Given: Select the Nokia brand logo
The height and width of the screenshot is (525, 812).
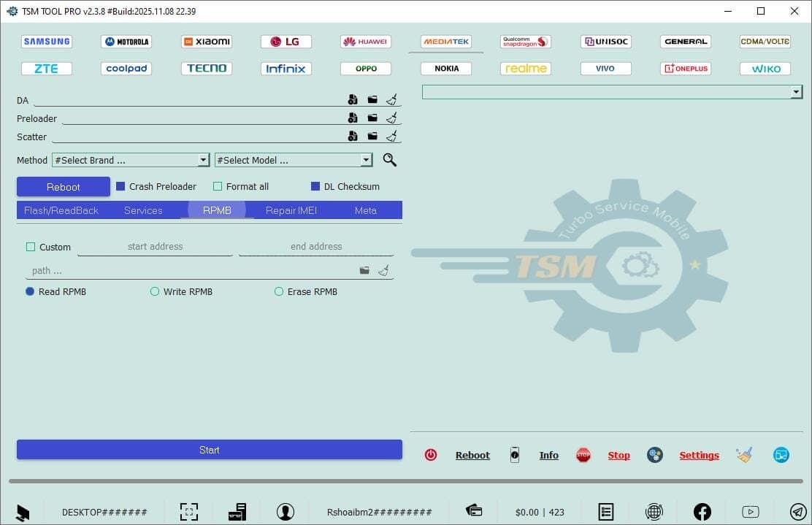Looking at the screenshot, I should point(446,69).
